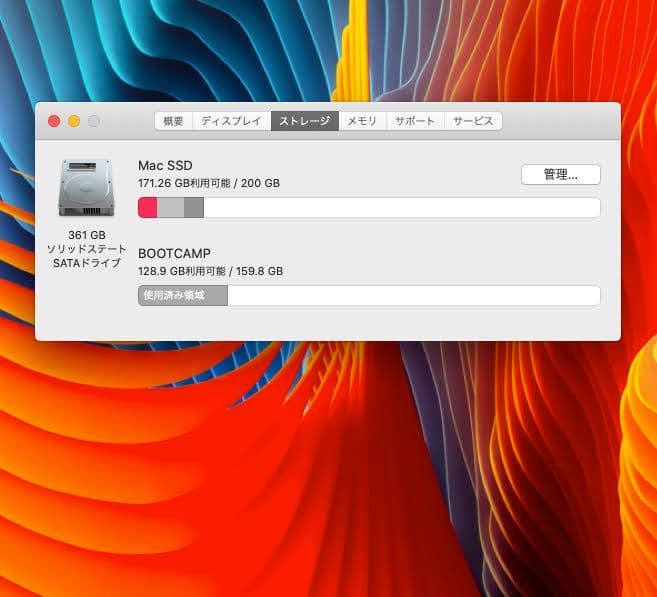
Task: Click the 管理... button for Mac SSD
Action: coord(561,174)
